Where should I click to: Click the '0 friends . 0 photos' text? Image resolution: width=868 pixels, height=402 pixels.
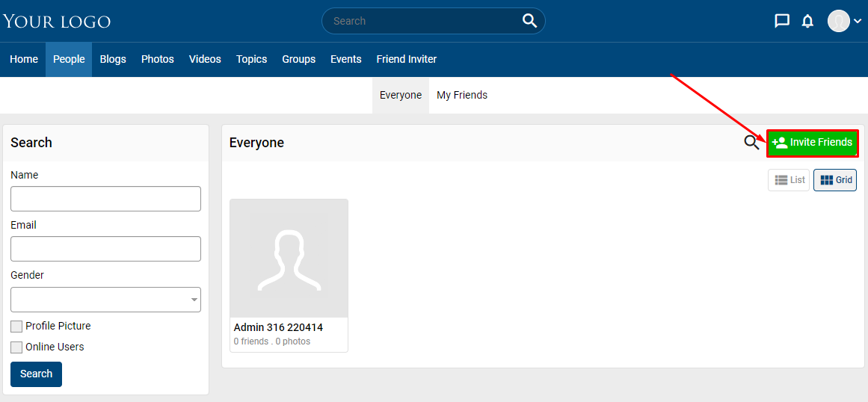pyautogui.click(x=272, y=341)
